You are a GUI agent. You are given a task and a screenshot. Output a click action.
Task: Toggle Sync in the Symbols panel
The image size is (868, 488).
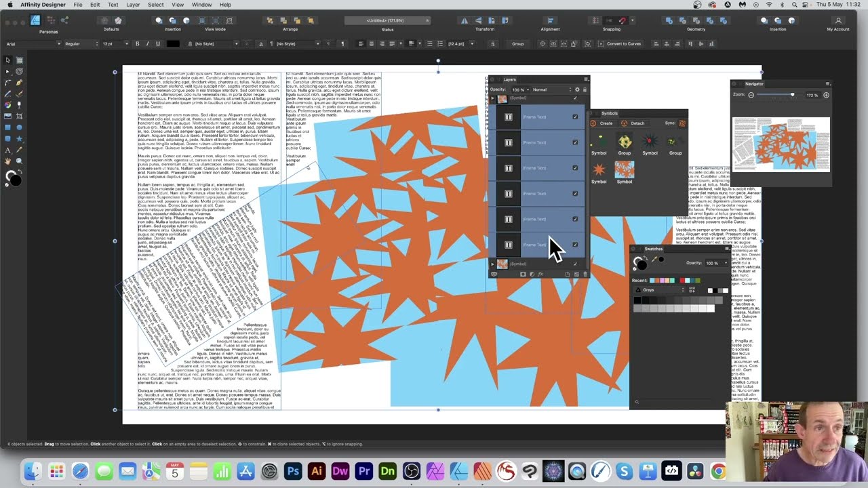coord(682,123)
